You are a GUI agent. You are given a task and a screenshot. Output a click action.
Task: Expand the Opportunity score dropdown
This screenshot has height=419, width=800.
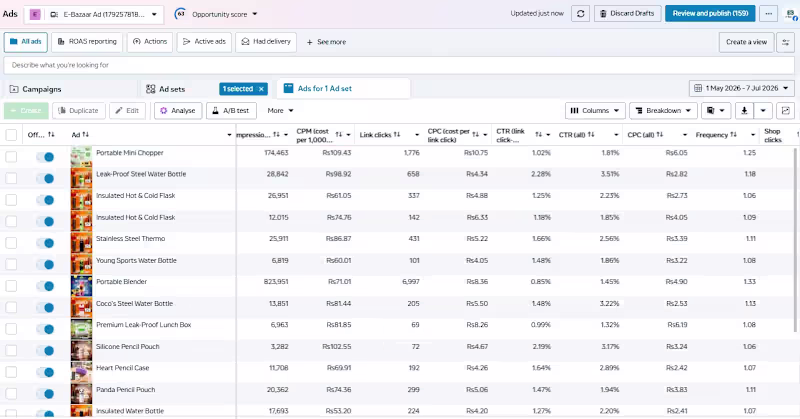coord(255,14)
